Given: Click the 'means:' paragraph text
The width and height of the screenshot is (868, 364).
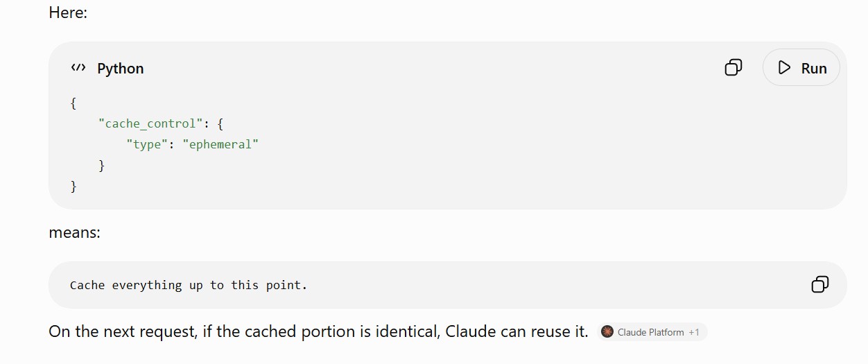Looking at the screenshot, I should 75,232.
